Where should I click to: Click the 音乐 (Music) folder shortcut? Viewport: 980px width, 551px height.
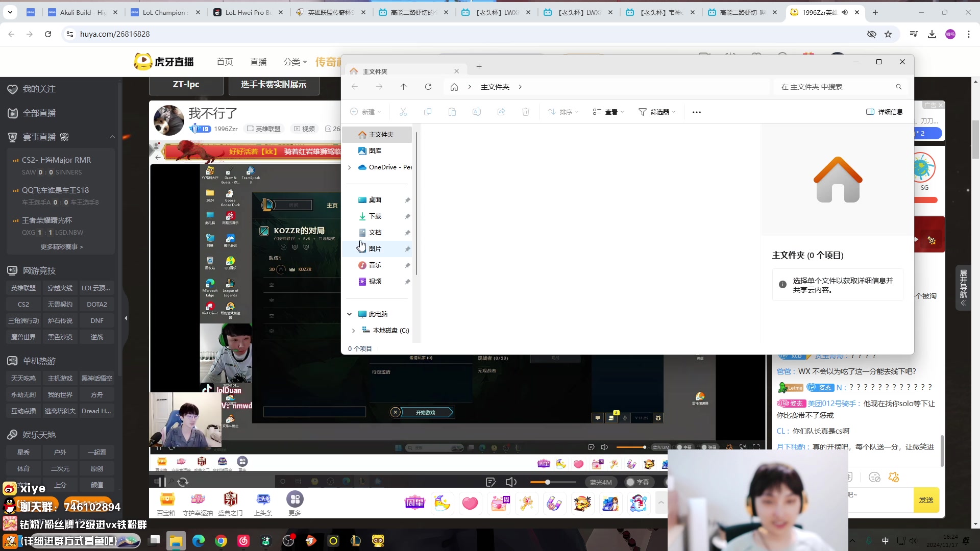point(374,264)
